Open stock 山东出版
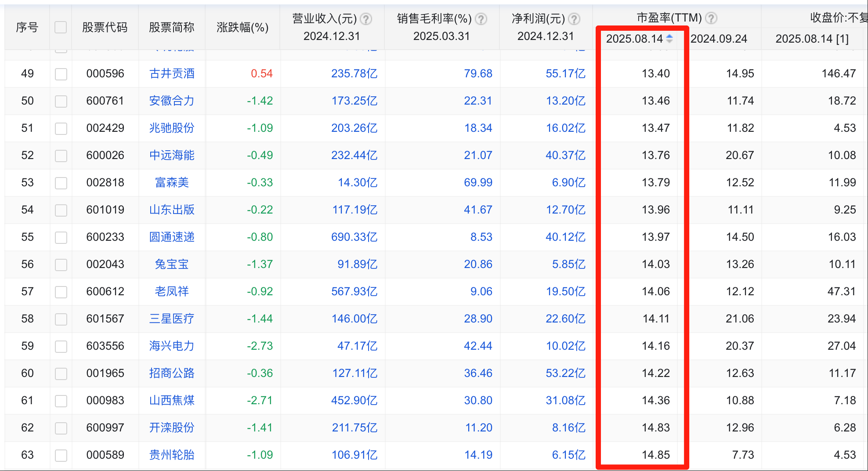 (x=172, y=210)
